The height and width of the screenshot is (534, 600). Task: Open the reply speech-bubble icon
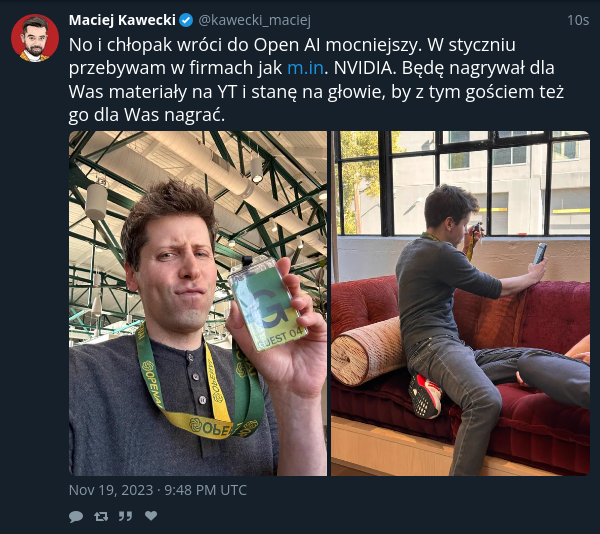76,516
